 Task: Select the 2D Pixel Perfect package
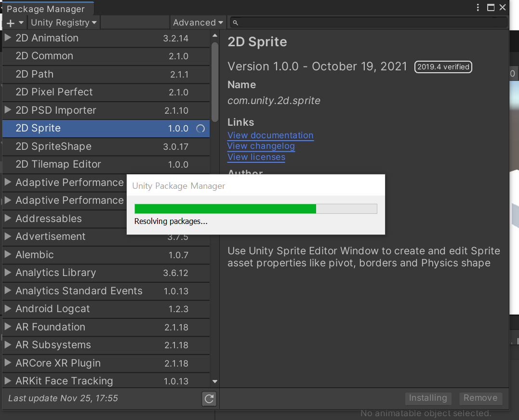click(x=106, y=92)
